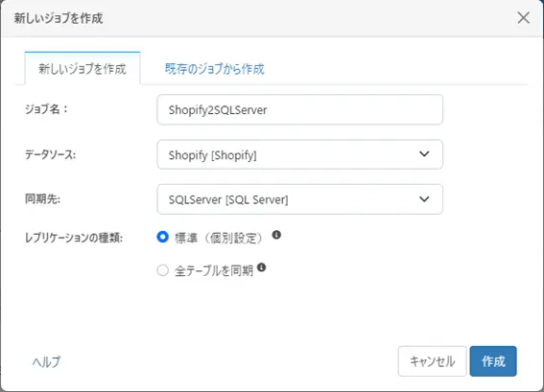Close the 新しいジョブを作成 dialog with X
The width and height of the screenshot is (544, 392).
[x=523, y=17]
